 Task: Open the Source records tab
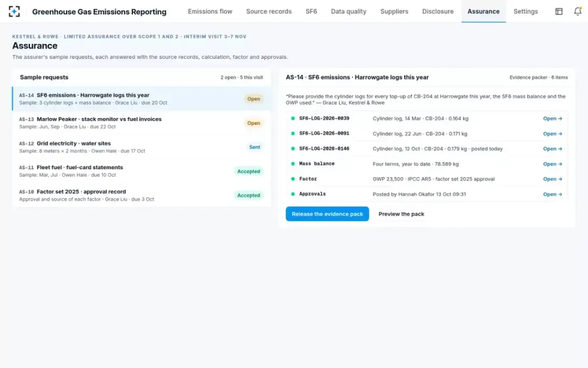[x=269, y=11]
